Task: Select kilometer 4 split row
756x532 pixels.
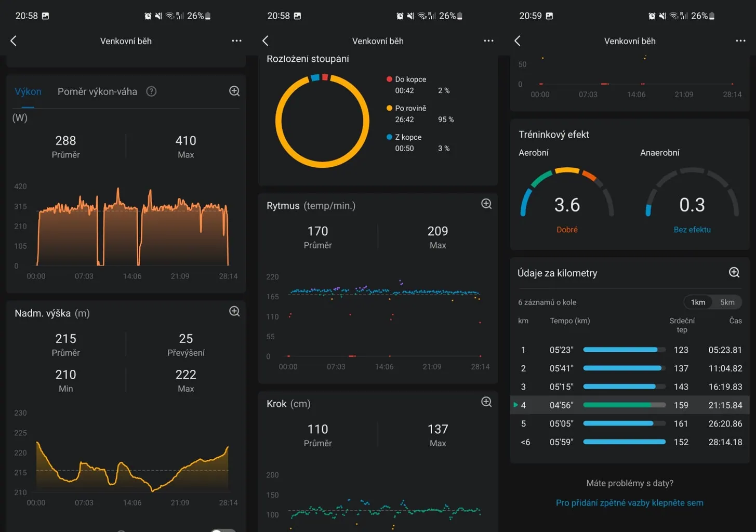Action: (630, 405)
